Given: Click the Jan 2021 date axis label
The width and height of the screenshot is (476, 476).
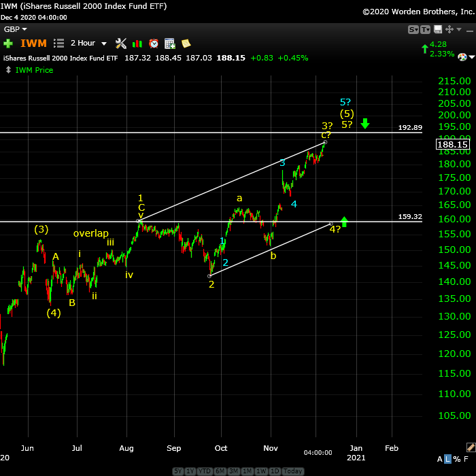Looking at the screenshot, I should 356,453.
